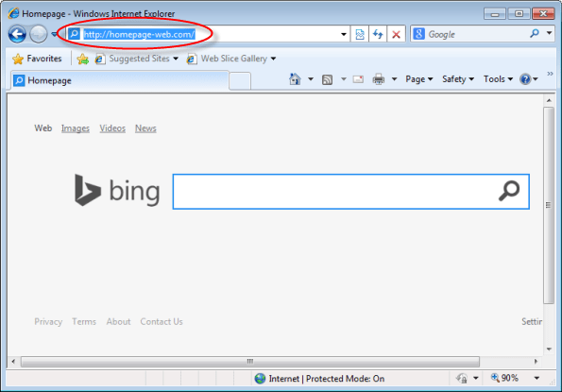
Task: Open the Terms footer link
Action: [84, 322]
